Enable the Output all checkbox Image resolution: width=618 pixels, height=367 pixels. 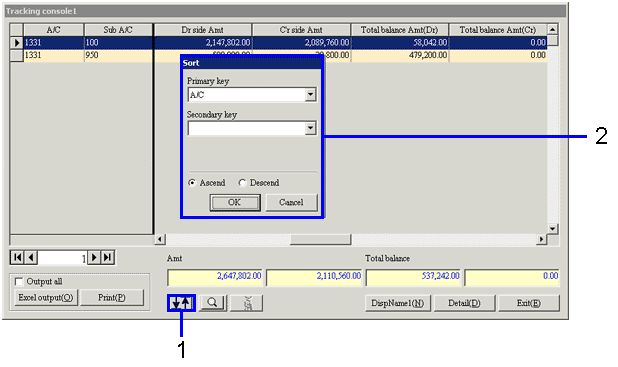click(19, 281)
